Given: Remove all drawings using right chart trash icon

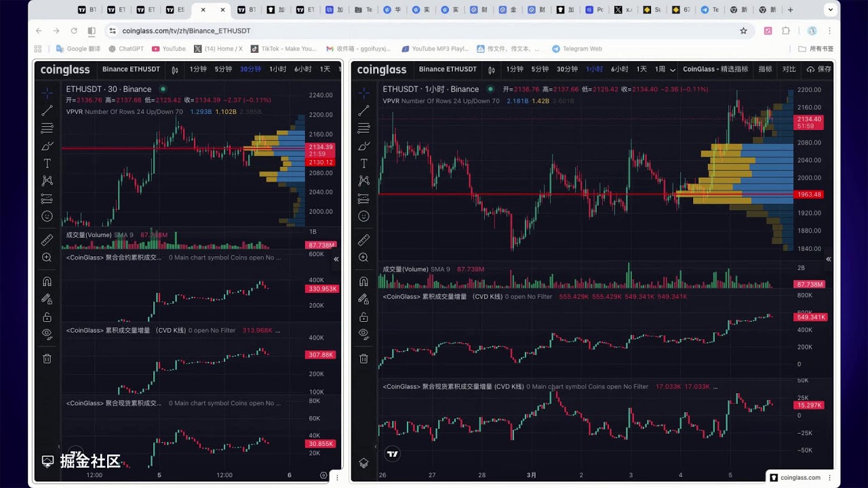Looking at the screenshot, I should [x=363, y=359].
